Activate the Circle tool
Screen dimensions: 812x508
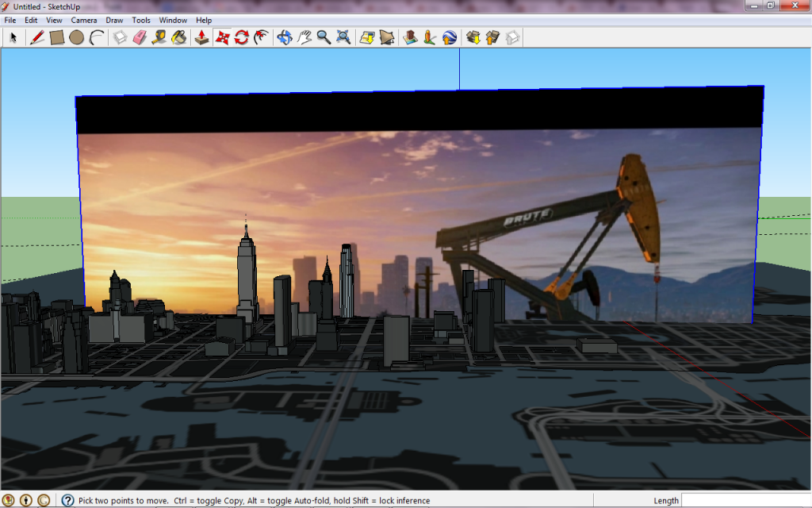pyautogui.click(x=76, y=37)
